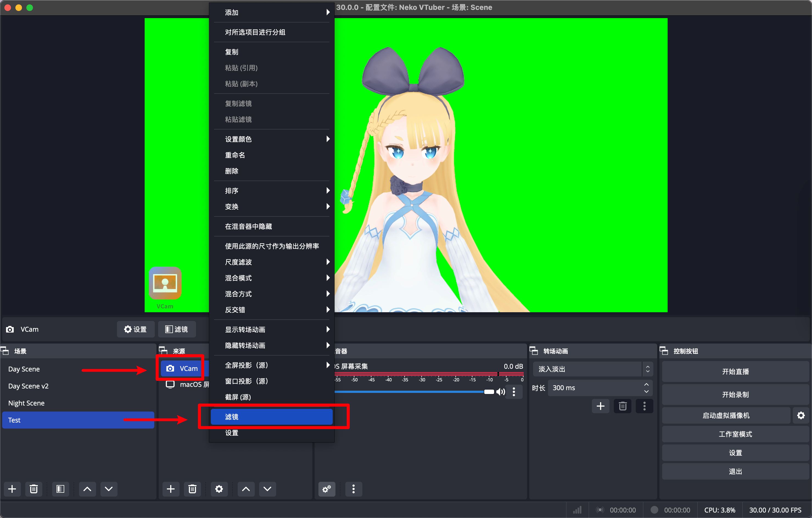The height and width of the screenshot is (518, 812).
Task: Mute the screen capture audio speaker
Action: point(500,392)
